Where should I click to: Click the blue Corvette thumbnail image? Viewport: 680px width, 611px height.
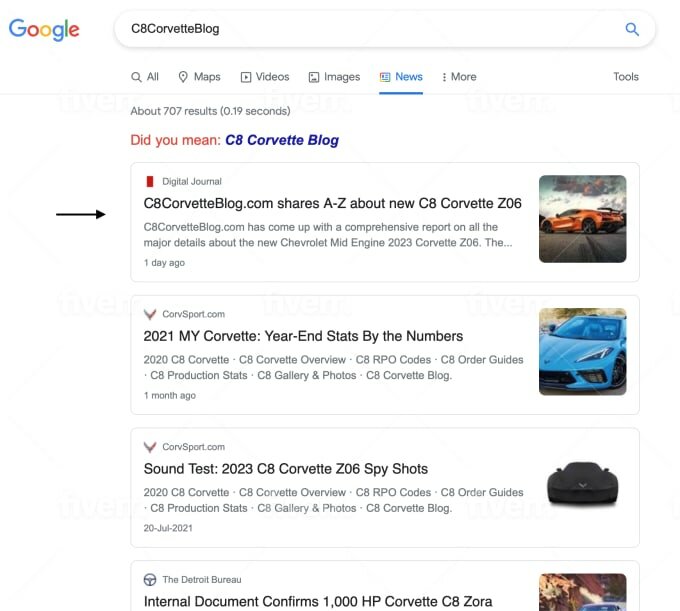(582, 351)
